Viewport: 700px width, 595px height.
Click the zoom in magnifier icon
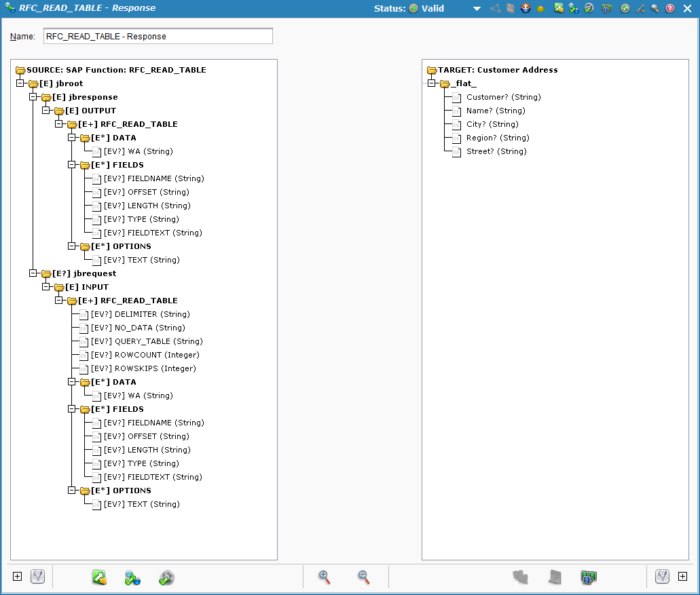point(325,577)
